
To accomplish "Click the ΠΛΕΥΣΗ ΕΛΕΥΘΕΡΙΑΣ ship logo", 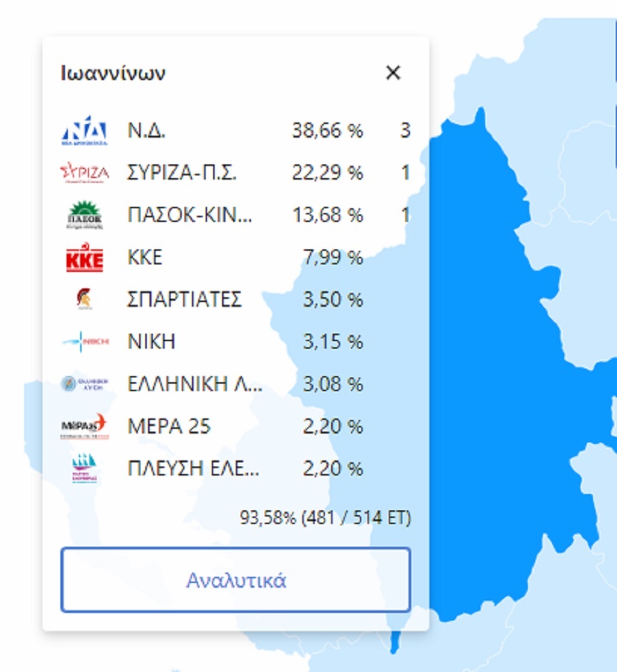I will (84, 469).
